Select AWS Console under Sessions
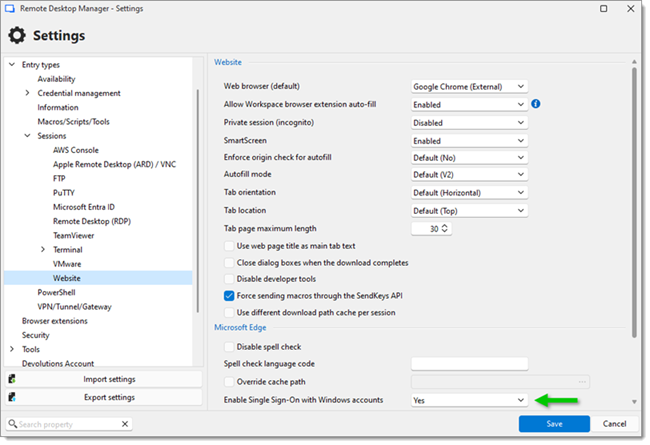 76,150
